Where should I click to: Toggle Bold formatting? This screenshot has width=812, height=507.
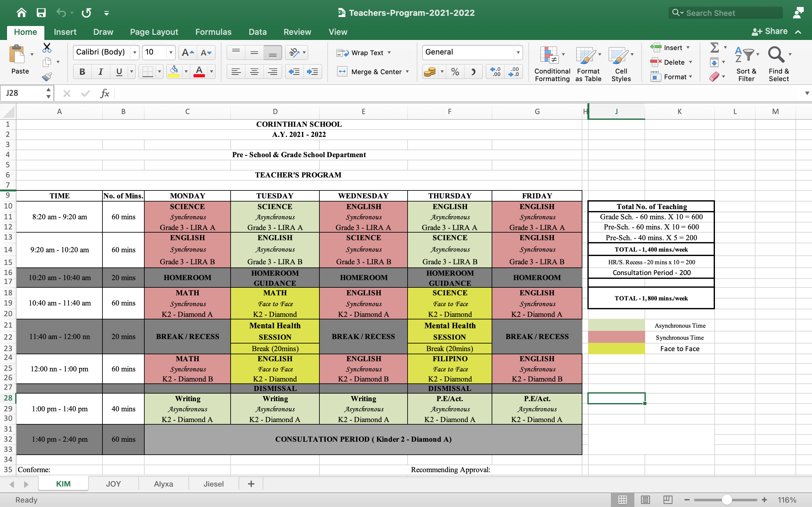[82, 72]
